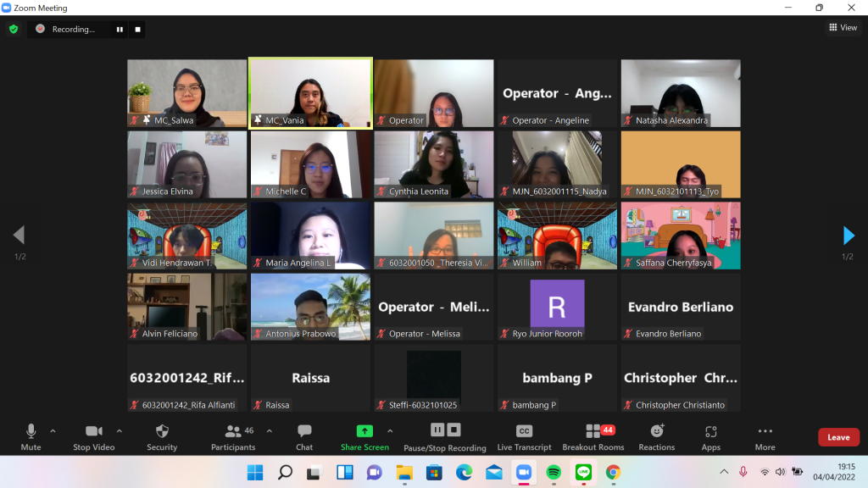The height and width of the screenshot is (488, 868).
Task: Expand the arrow next to Share Screen
Action: (x=390, y=430)
